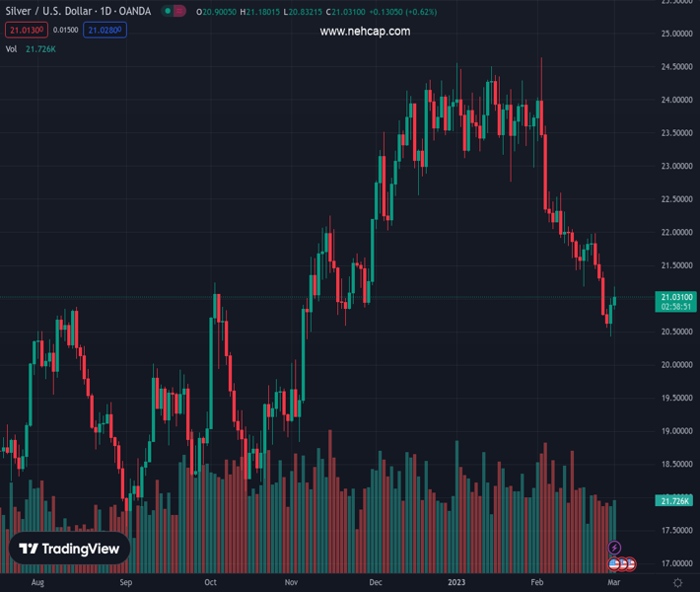Click the leftmost US flag economic event

click(613, 564)
